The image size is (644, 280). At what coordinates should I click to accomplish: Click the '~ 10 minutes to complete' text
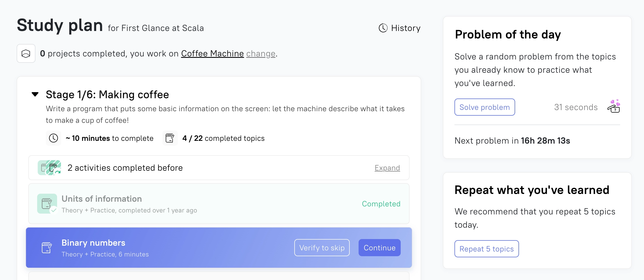(x=109, y=138)
